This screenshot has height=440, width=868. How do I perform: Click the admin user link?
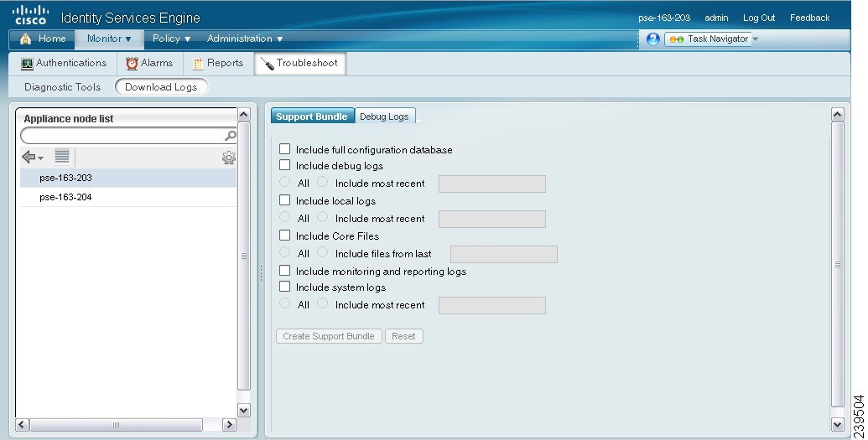click(x=716, y=18)
